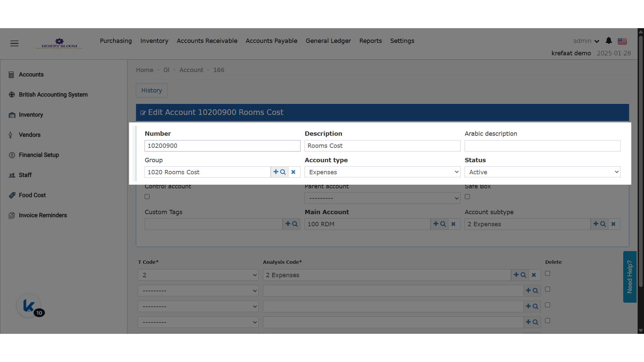The width and height of the screenshot is (644, 362).
Task: Click the Invoice Reminders icon in sidebar
Action: pyautogui.click(x=12, y=216)
